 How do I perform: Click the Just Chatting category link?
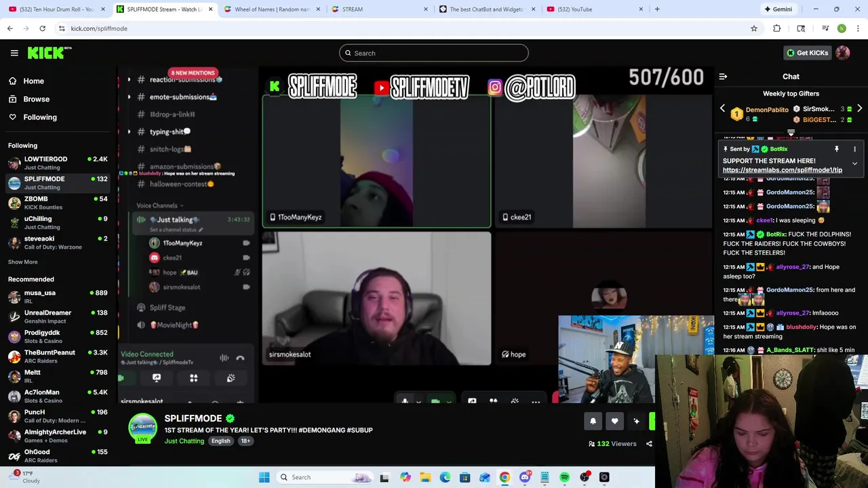click(x=184, y=441)
